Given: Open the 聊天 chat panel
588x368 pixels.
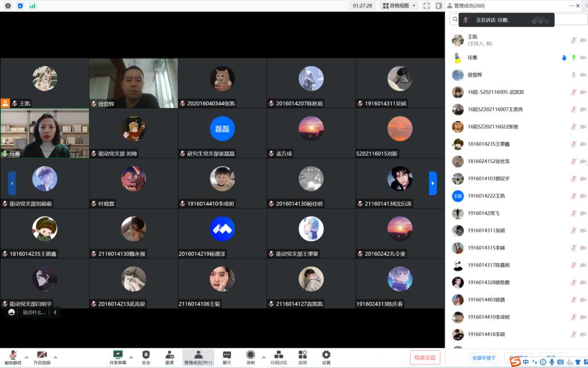Looking at the screenshot, I should click(227, 357).
